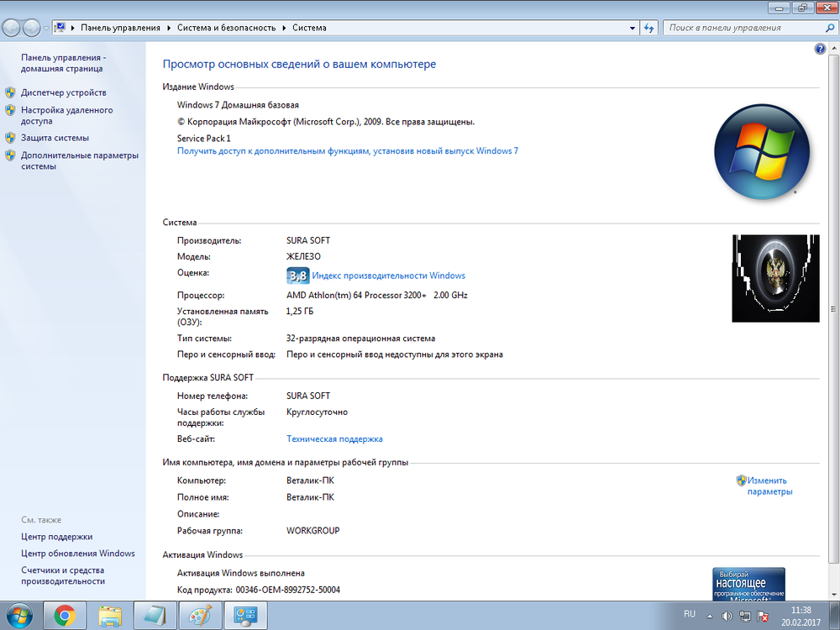Viewport: 840px width, 630px height.
Task: Expand the arrow after Панель управления breadcrumb
Action: coord(168,28)
